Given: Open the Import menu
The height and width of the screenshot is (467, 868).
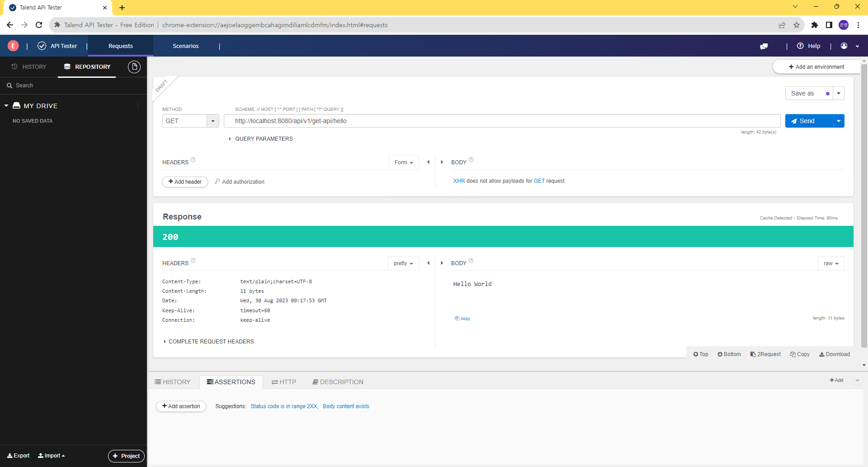Looking at the screenshot, I should 52,456.
